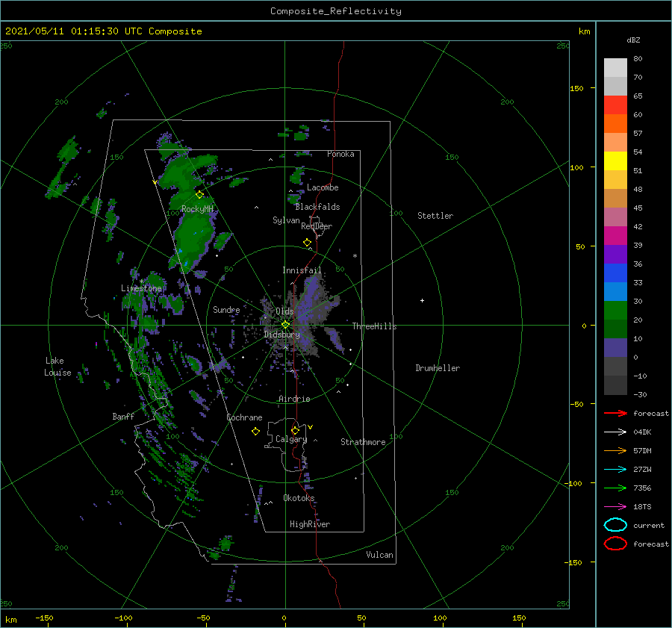Click the Lacombe label
The image size is (672, 628).
tap(323, 187)
